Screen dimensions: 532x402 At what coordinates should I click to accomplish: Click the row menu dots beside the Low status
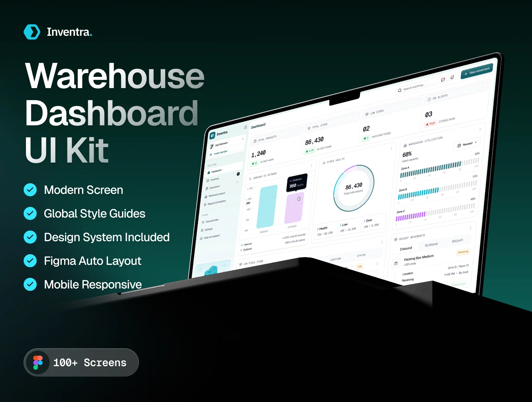tap(377, 263)
